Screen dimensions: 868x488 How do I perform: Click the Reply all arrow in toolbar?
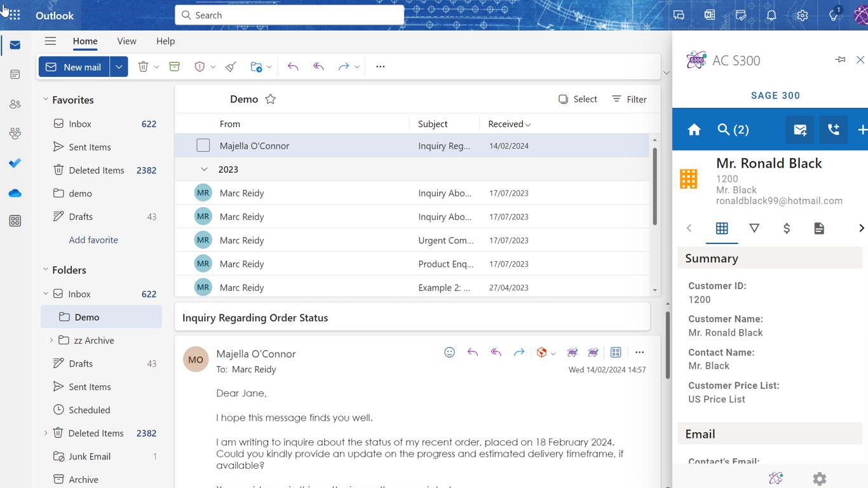pyautogui.click(x=318, y=67)
